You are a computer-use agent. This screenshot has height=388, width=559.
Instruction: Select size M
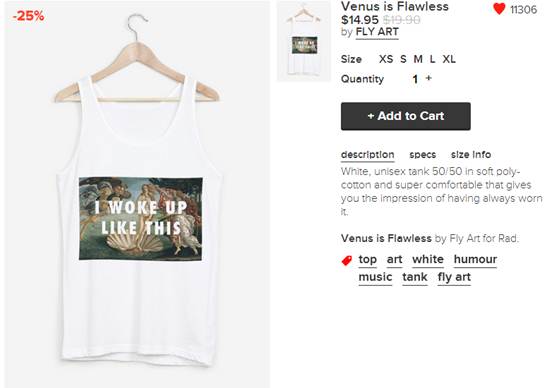pyautogui.click(x=418, y=59)
